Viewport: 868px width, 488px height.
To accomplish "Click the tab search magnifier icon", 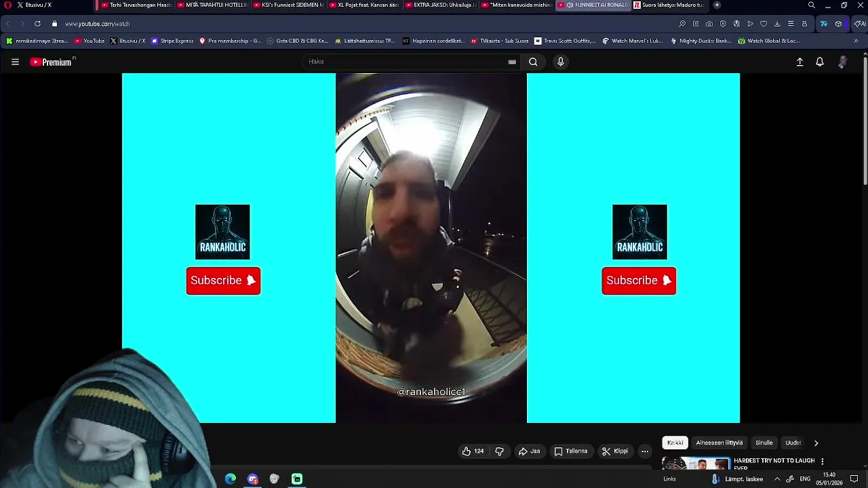I will point(811,5).
